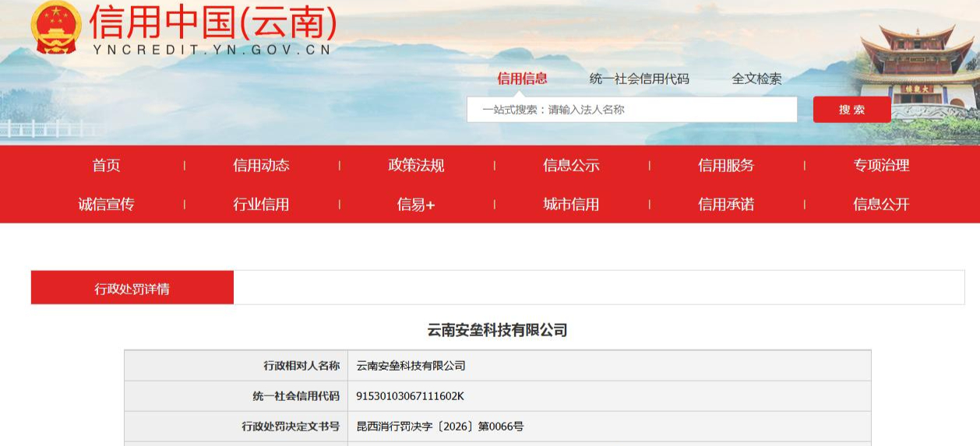Click the 统一社会信用代码 table label cell

[236, 396]
